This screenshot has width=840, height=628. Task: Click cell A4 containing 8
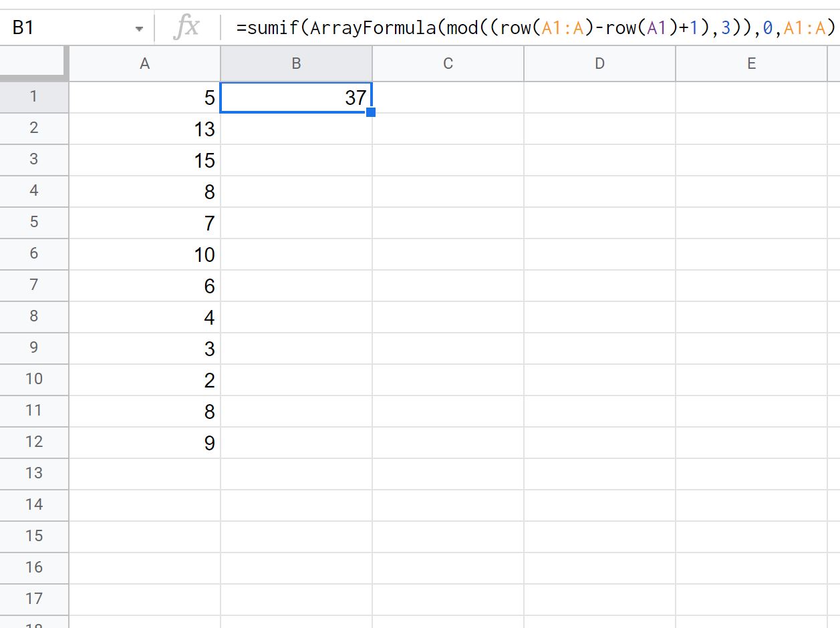145,192
